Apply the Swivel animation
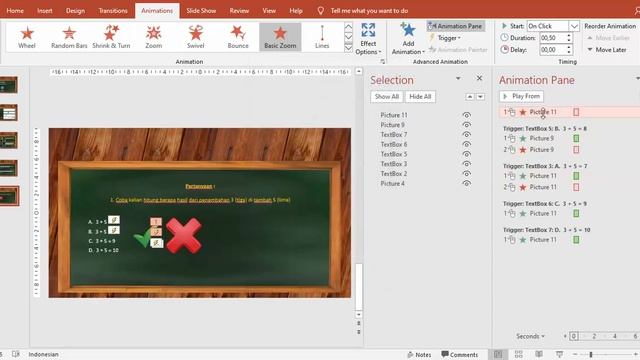The image size is (640, 360). [x=196, y=37]
